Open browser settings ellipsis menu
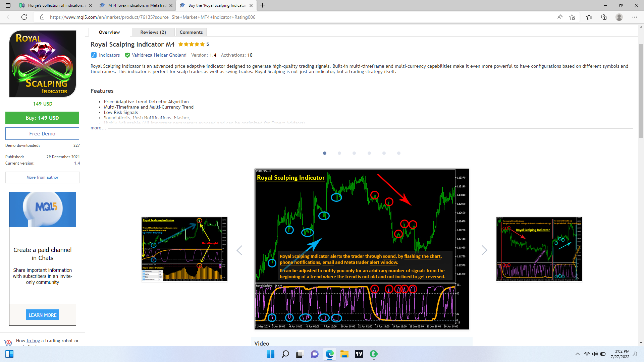 click(x=634, y=17)
